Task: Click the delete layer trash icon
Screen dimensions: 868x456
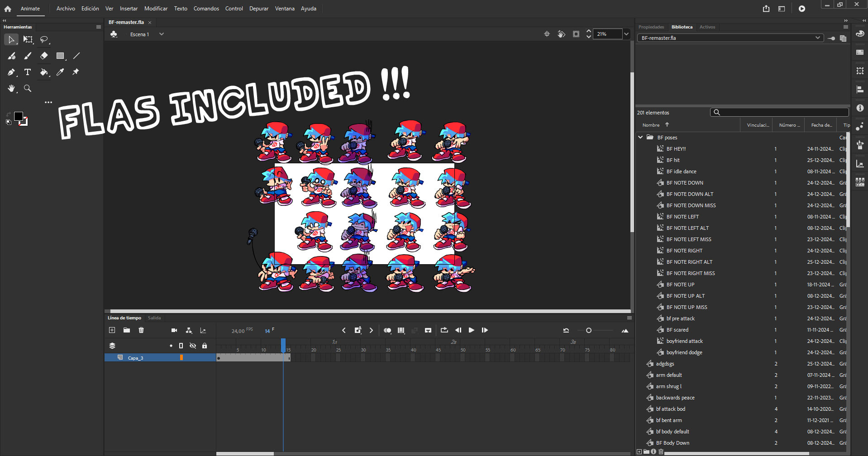Action: pyautogui.click(x=141, y=330)
